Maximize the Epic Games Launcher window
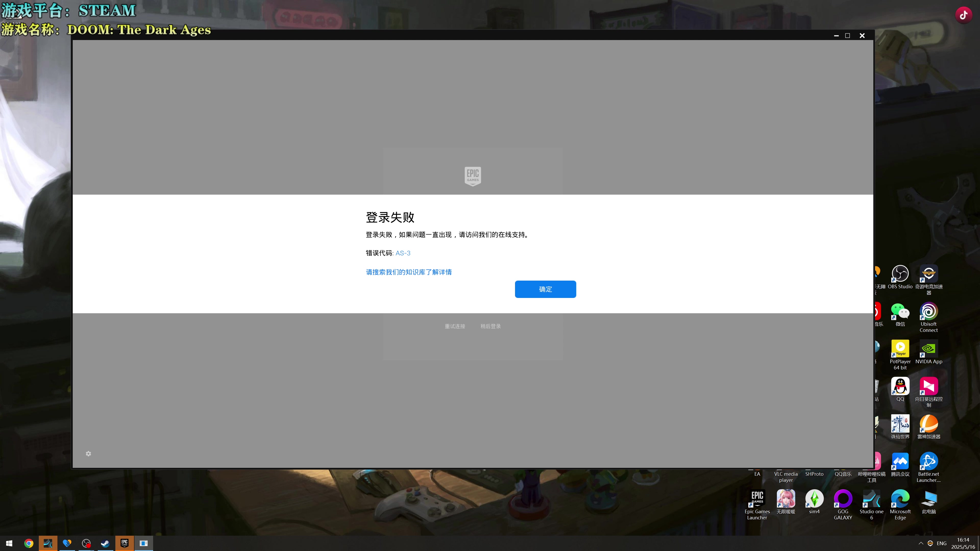This screenshot has height=551, width=980. (x=848, y=35)
